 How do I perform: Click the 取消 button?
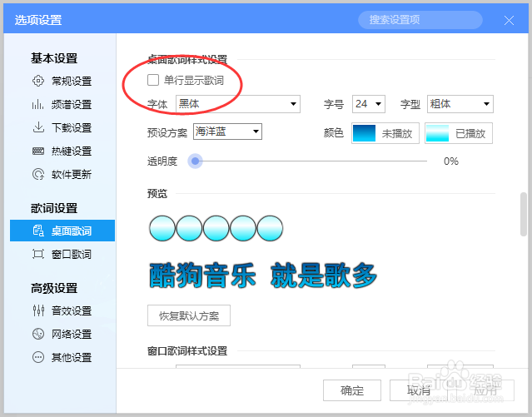419,390
